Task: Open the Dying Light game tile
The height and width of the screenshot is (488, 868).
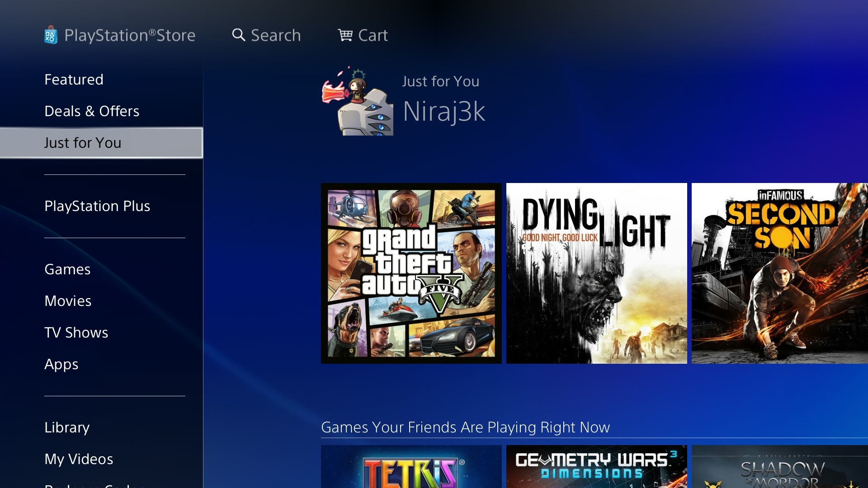Action: [x=596, y=273]
